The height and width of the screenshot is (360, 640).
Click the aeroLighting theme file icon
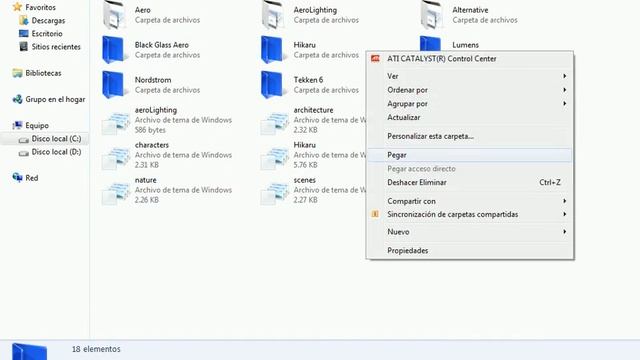tap(116, 122)
